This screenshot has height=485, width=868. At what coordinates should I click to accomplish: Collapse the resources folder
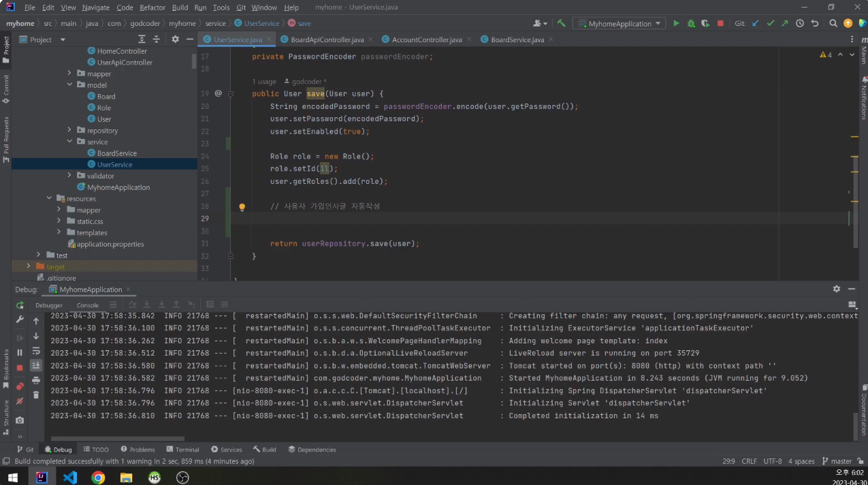pyautogui.click(x=49, y=198)
